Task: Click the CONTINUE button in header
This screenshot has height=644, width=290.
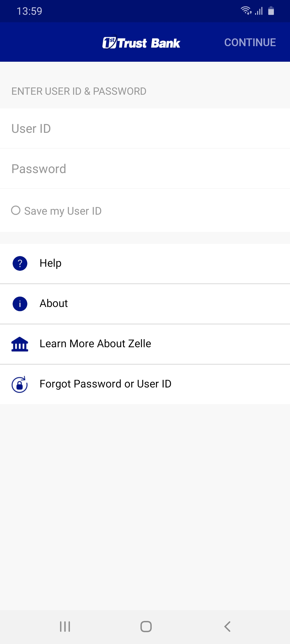Action: pos(250,42)
